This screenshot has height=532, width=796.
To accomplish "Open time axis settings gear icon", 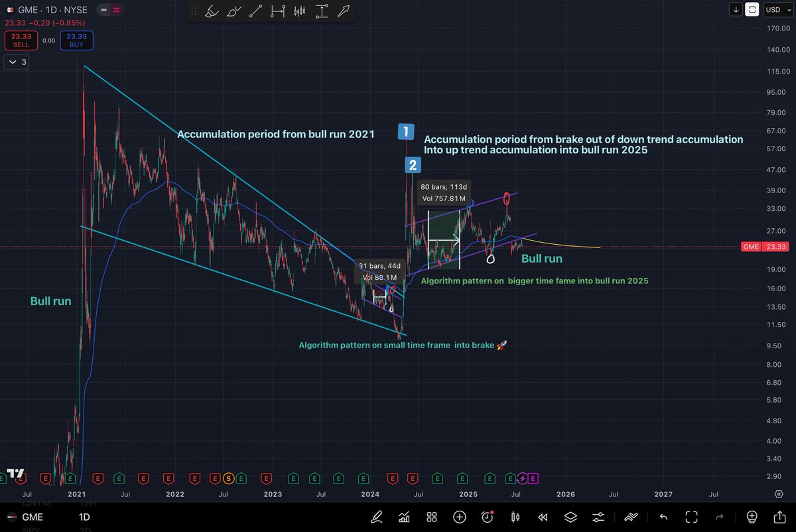I will coord(779,494).
